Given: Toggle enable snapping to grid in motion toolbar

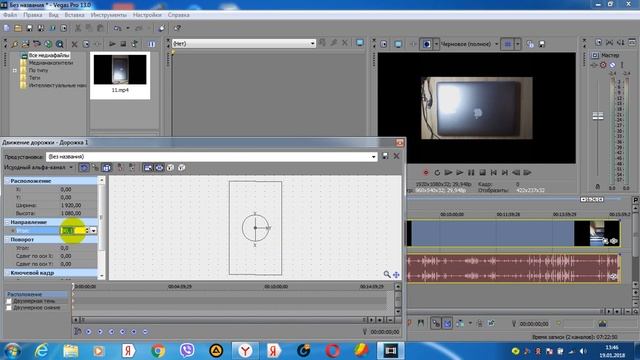Looking at the screenshot, I should pyautogui.click(x=95, y=168).
